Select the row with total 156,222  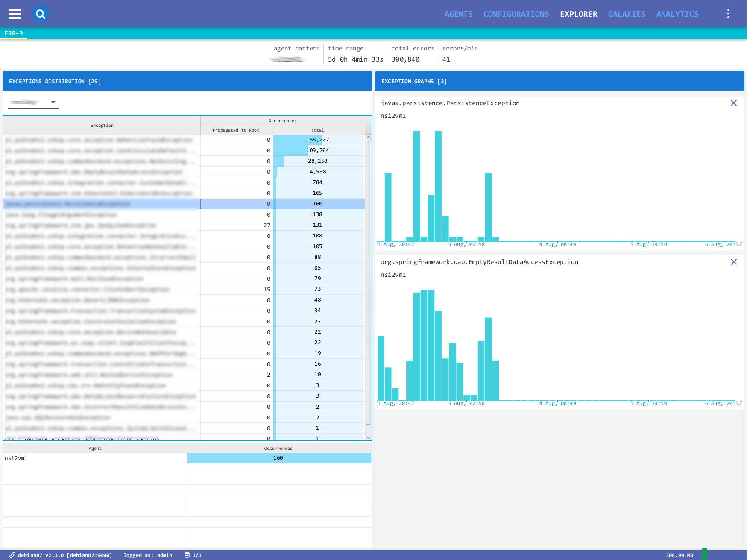[184, 140]
